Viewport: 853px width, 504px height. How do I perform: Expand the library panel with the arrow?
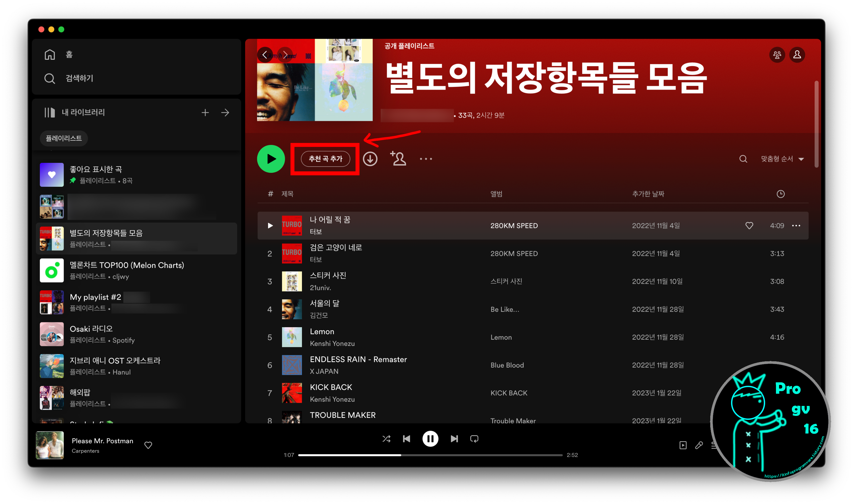225,112
